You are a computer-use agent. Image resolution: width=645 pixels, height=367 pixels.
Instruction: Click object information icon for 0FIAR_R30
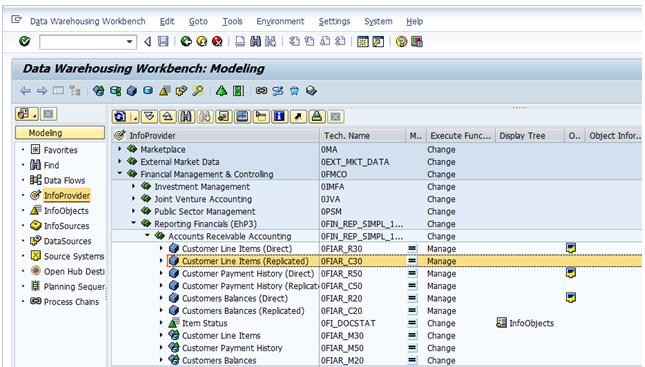click(x=571, y=248)
